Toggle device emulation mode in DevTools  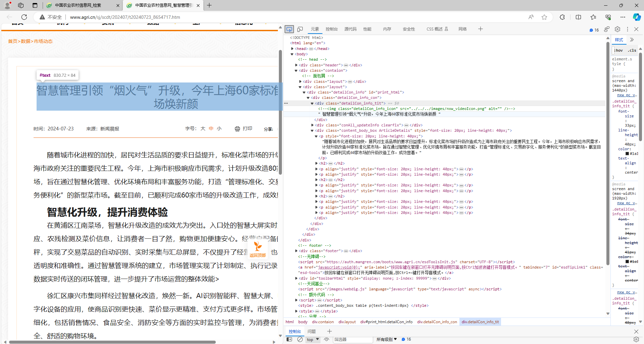pos(300,29)
